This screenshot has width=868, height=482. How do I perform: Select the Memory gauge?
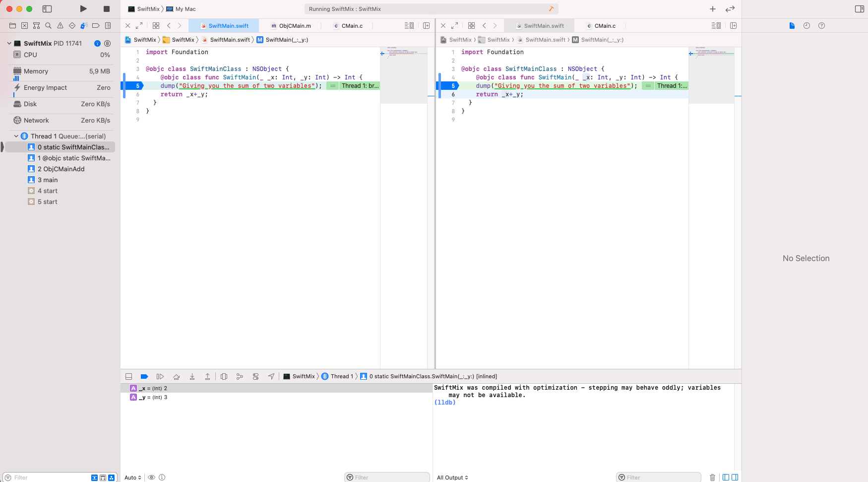pyautogui.click(x=62, y=71)
